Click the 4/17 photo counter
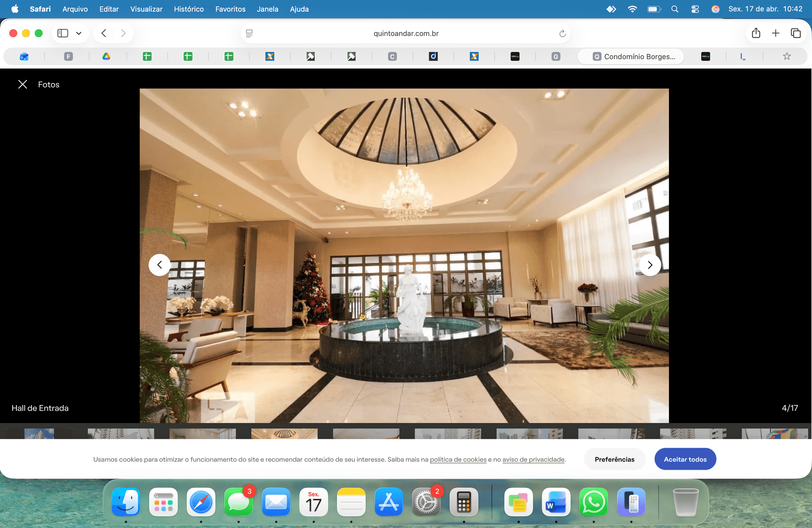Screen dimensions: 812x528 (x=790, y=408)
